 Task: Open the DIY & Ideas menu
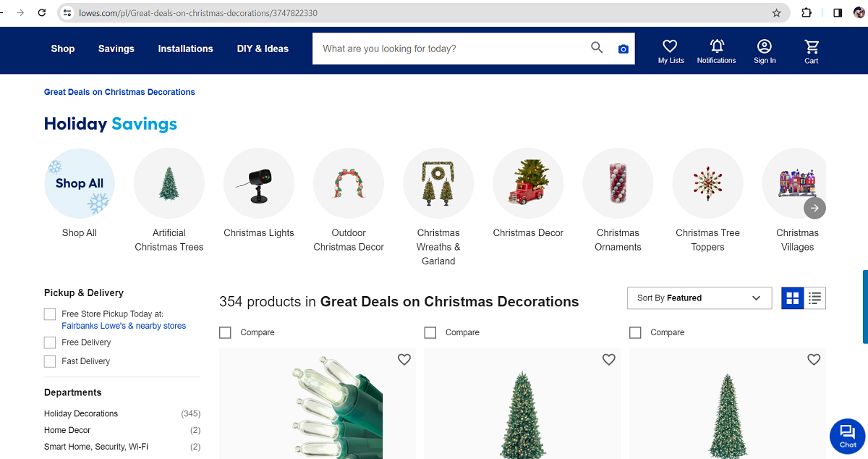[262, 49]
